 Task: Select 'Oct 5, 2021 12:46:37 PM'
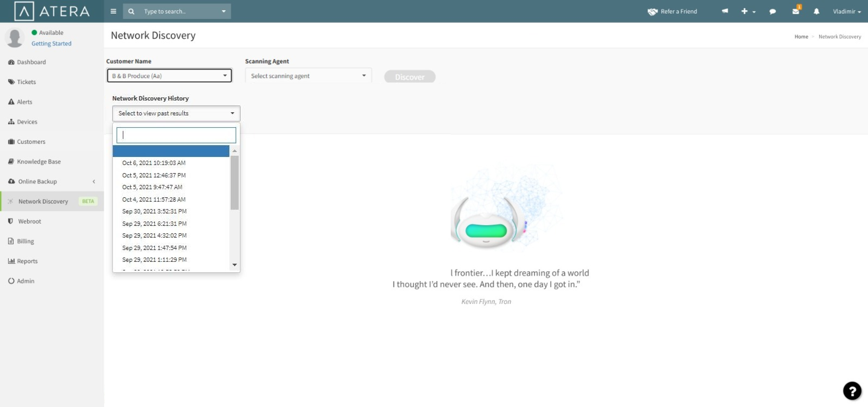[x=154, y=175]
